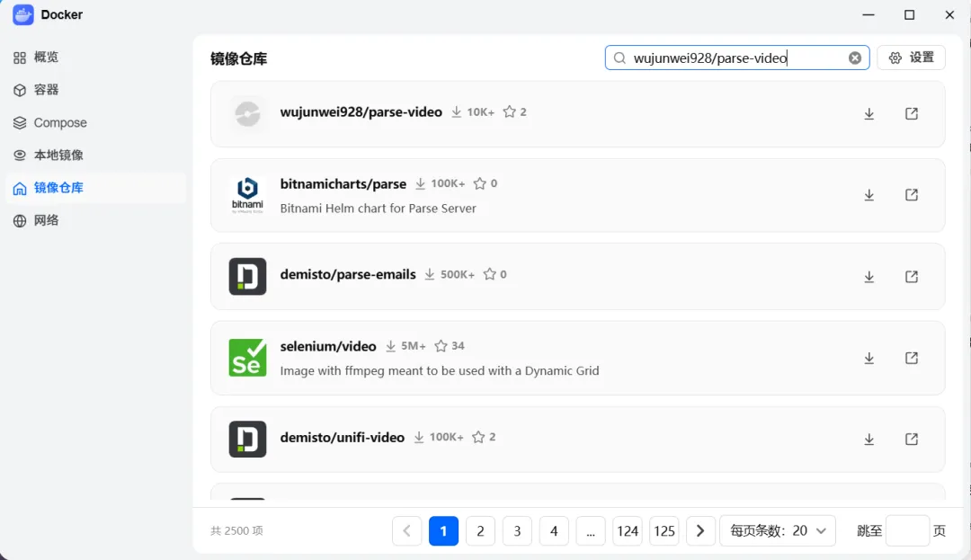Focus the image search input field

[x=737, y=58]
